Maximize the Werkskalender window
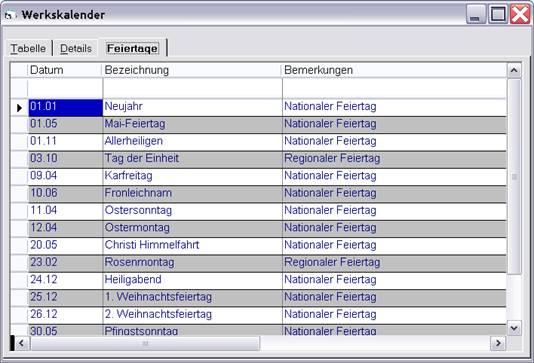Screen dimensions: 534x363 [x=498, y=14]
